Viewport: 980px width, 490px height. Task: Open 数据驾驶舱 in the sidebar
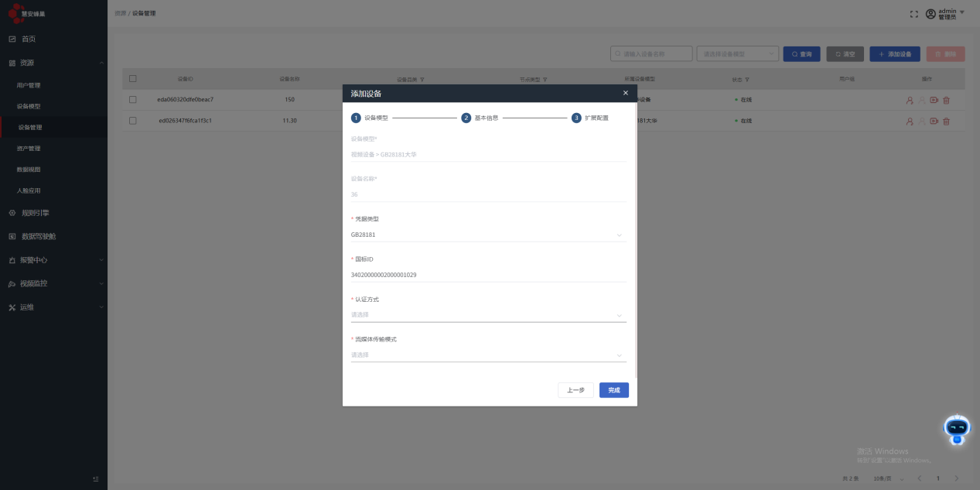pyautogui.click(x=39, y=236)
